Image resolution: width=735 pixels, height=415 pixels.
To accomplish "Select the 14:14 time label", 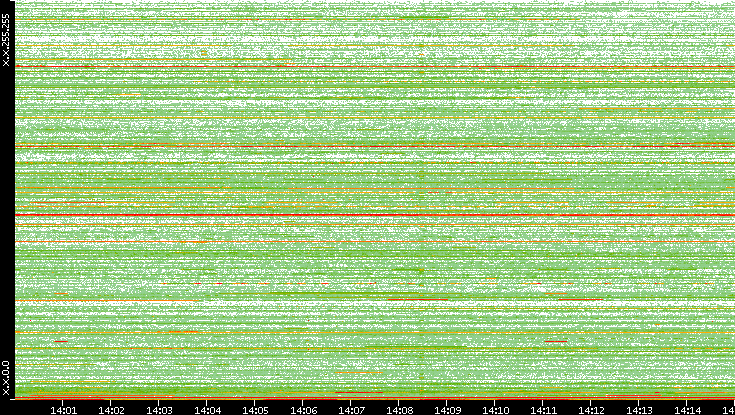I will tap(688, 410).
